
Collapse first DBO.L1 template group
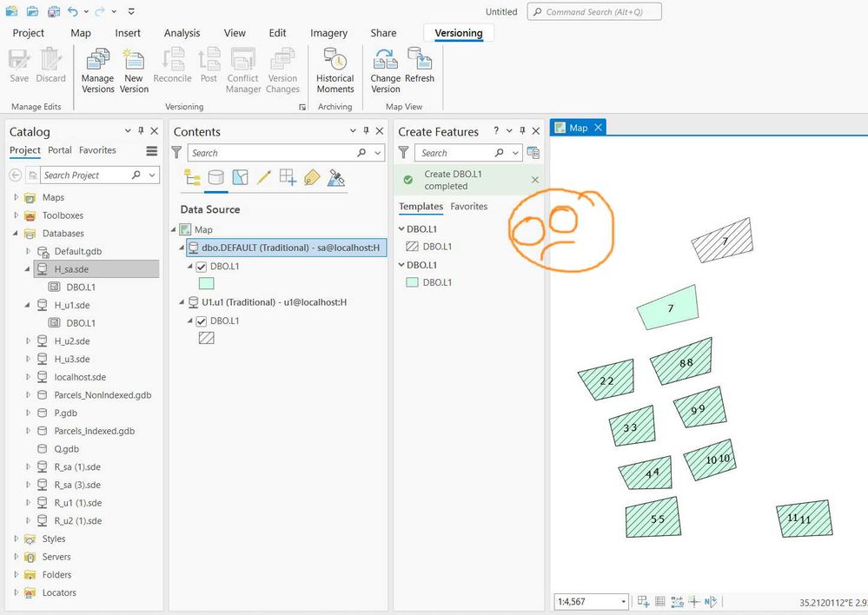[x=401, y=228]
